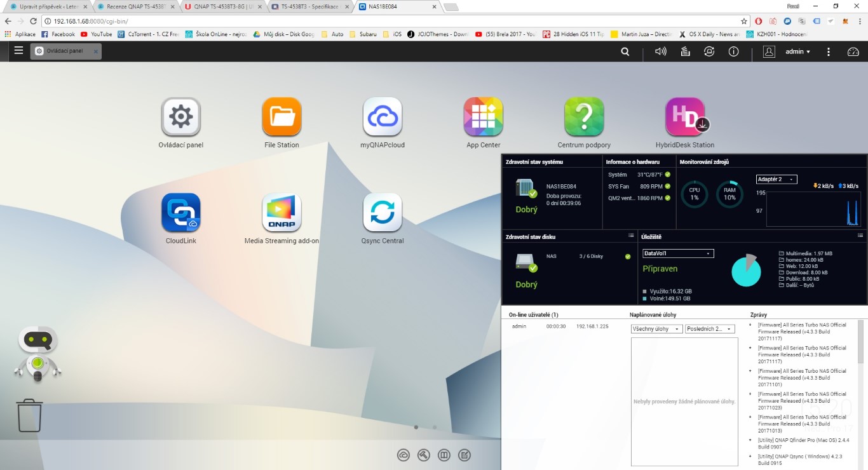Toggle the dashboard gauge icon
This screenshot has height=470, width=868.
pos(853,51)
